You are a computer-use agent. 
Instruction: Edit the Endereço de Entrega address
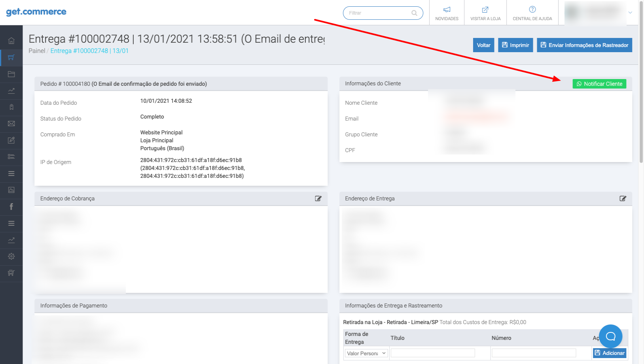(623, 198)
